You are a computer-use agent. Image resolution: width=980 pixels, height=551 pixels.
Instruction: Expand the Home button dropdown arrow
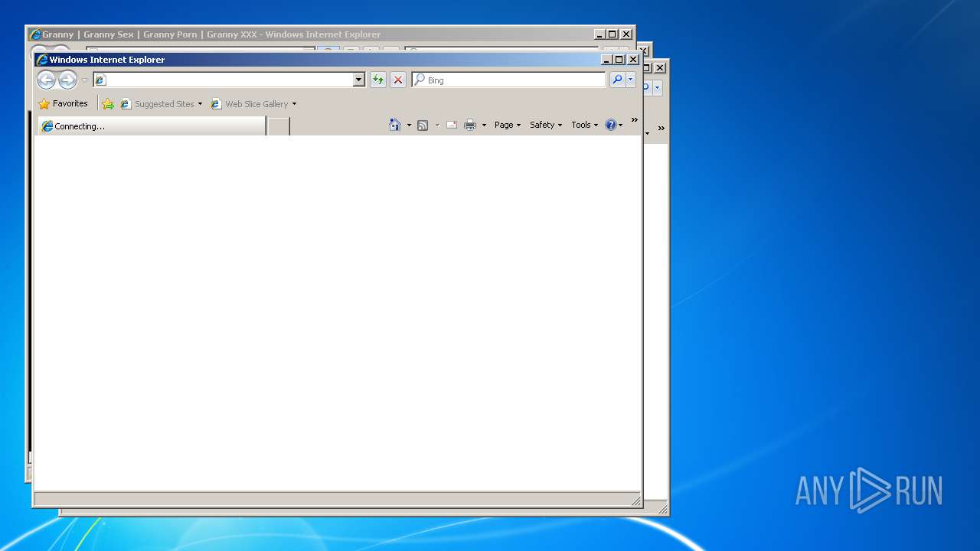coord(409,125)
